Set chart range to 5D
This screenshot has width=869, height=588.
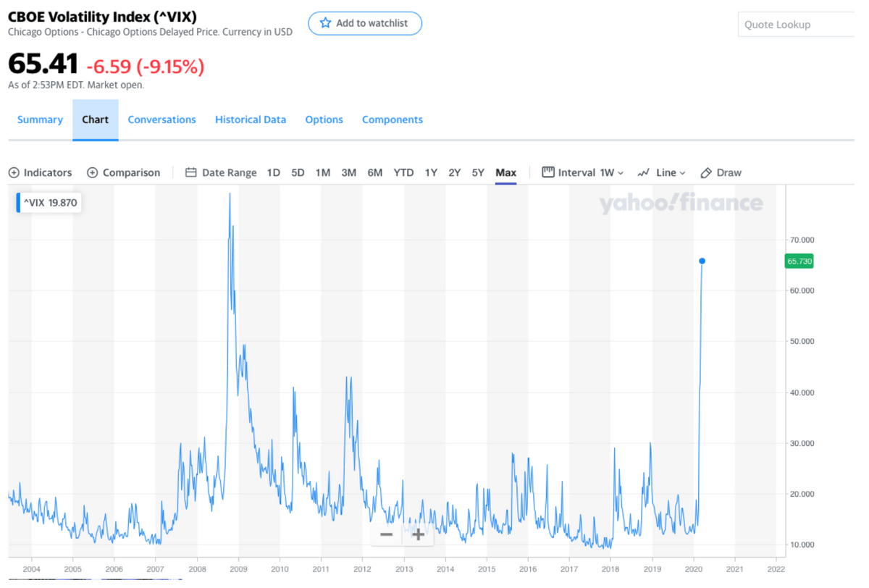point(298,172)
